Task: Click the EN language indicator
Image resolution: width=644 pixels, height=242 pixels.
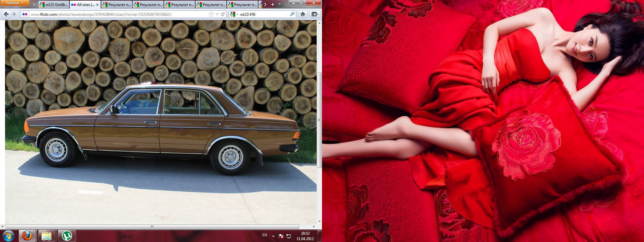Action: tap(264, 235)
